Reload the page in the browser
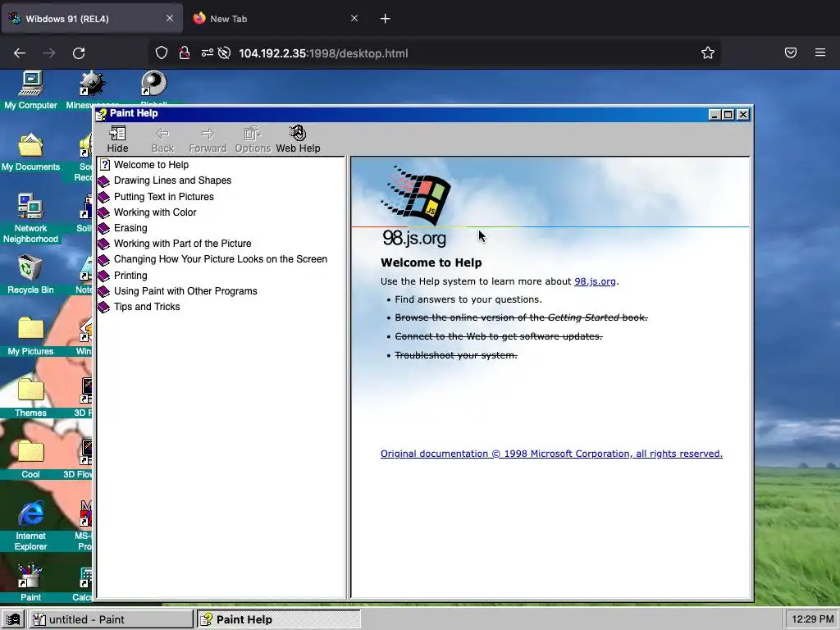 79,53
